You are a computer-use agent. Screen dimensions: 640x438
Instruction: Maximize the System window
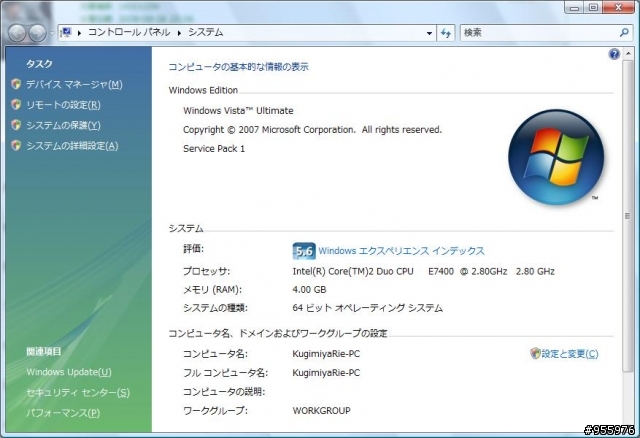tap(593, 7)
